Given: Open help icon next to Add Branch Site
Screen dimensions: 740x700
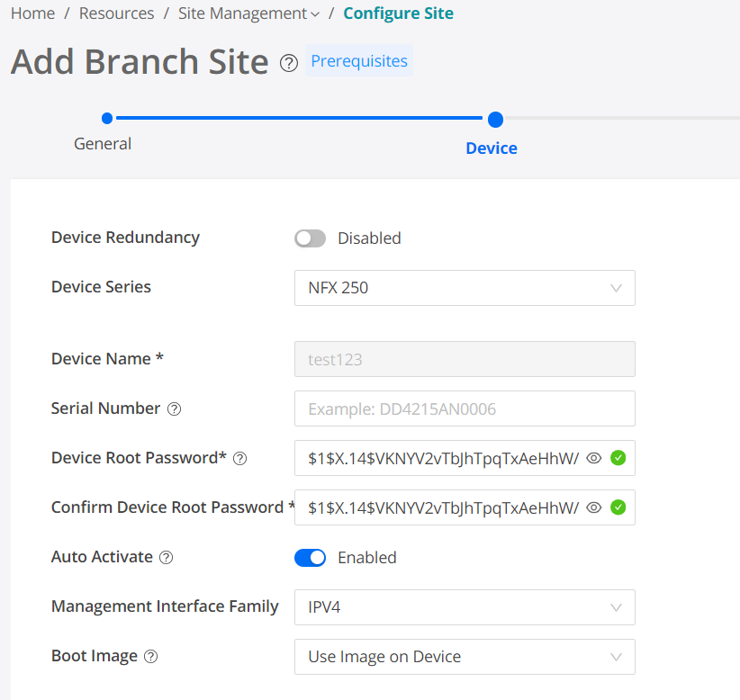Looking at the screenshot, I should click(x=289, y=63).
